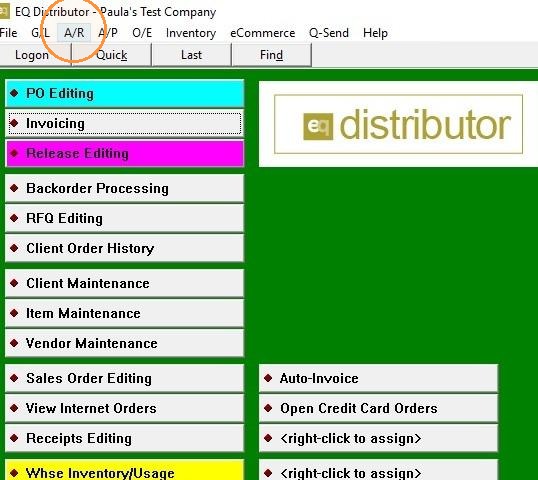The width and height of the screenshot is (538, 480).
Task: Open magenta Release Editing button
Action: pos(125,153)
